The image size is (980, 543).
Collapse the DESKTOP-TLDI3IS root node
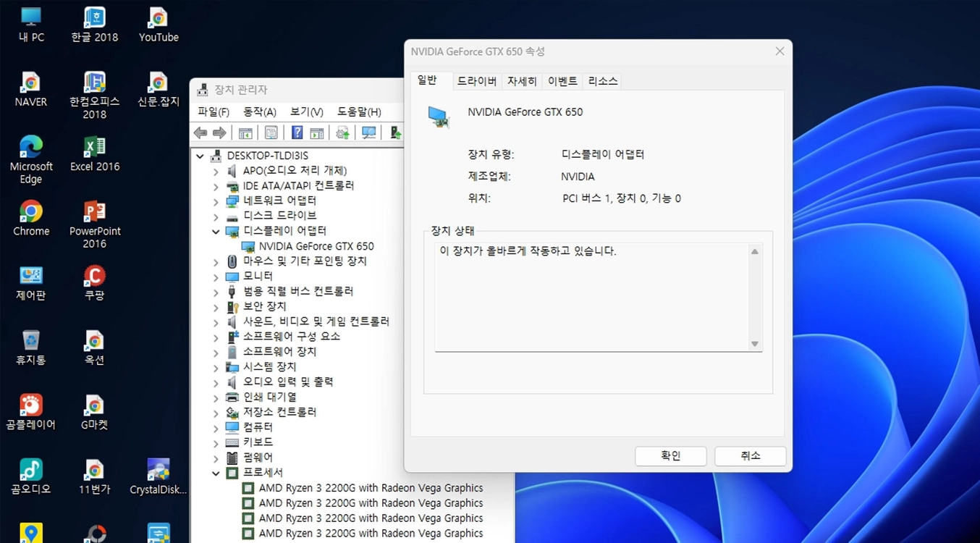(x=200, y=156)
